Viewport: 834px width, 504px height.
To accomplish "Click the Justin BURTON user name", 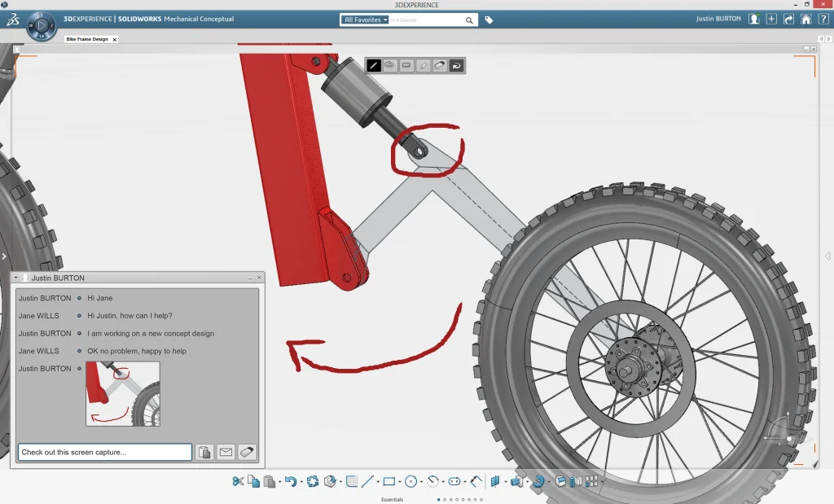I will tap(718, 18).
